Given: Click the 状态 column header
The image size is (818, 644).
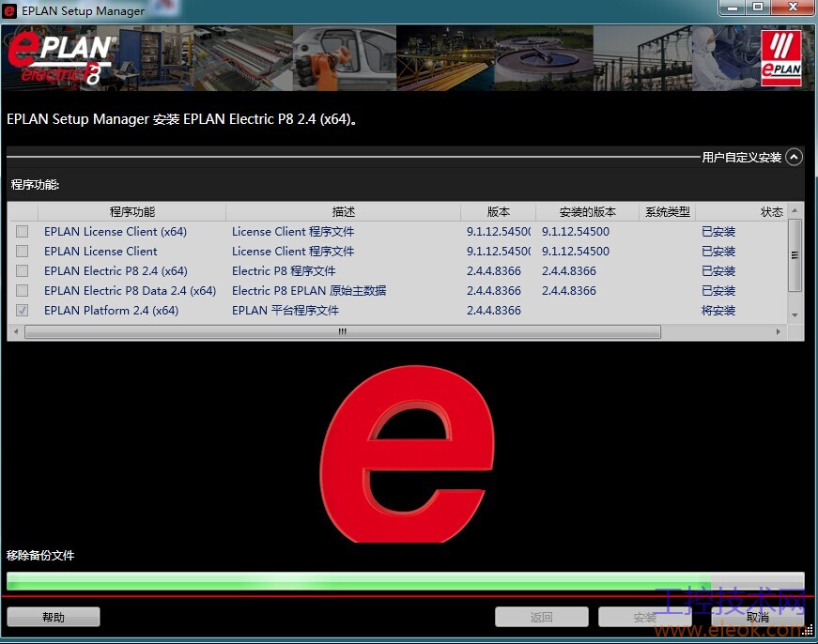Looking at the screenshot, I should pos(742,212).
